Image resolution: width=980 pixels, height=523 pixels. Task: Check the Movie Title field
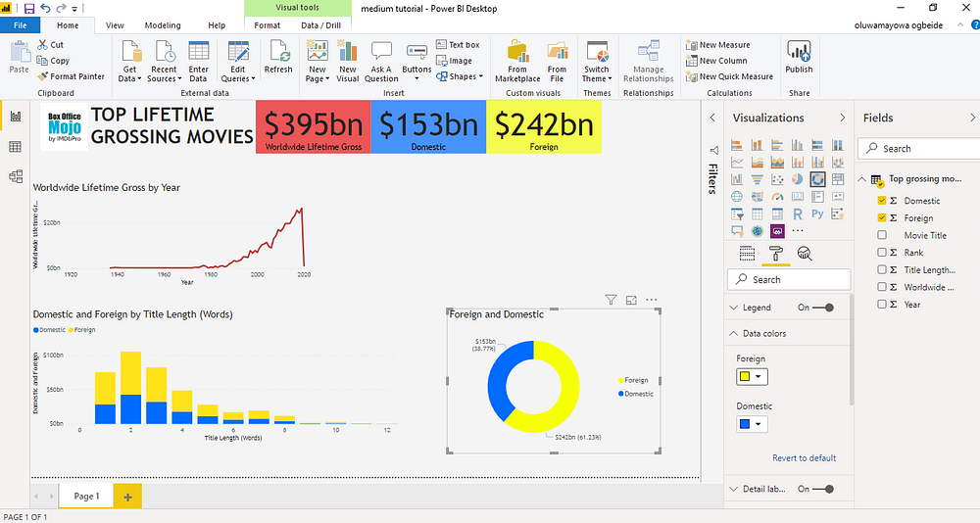882,235
